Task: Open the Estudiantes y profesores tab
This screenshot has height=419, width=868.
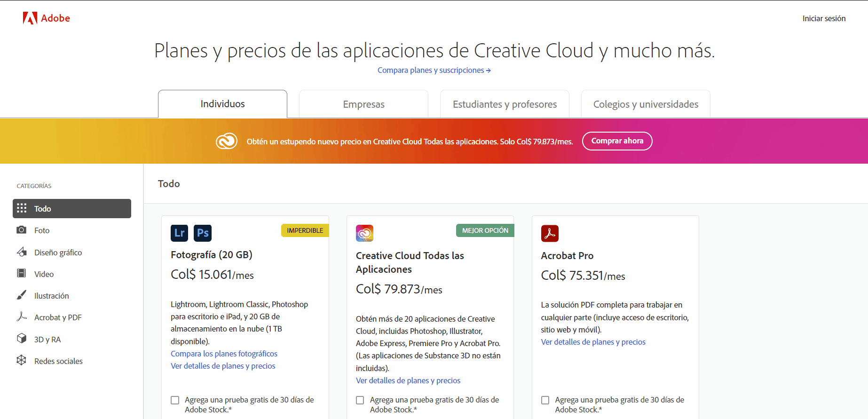Action: pos(505,104)
